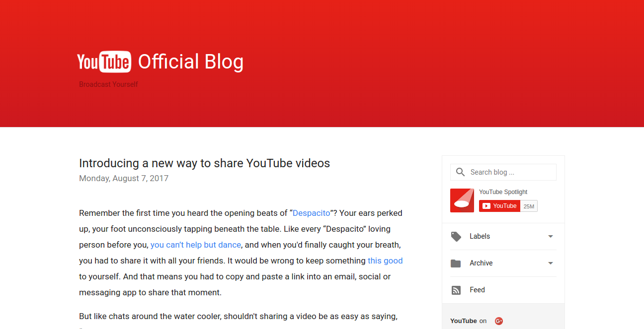Open the Feed link
The width and height of the screenshot is (644, 329).
(x=477, y=290)
